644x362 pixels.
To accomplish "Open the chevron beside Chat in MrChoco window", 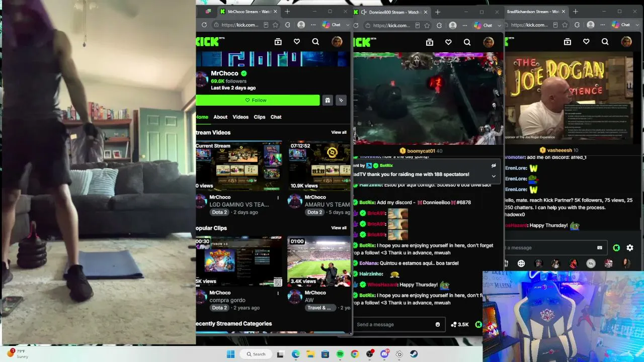I will [348, 25].
